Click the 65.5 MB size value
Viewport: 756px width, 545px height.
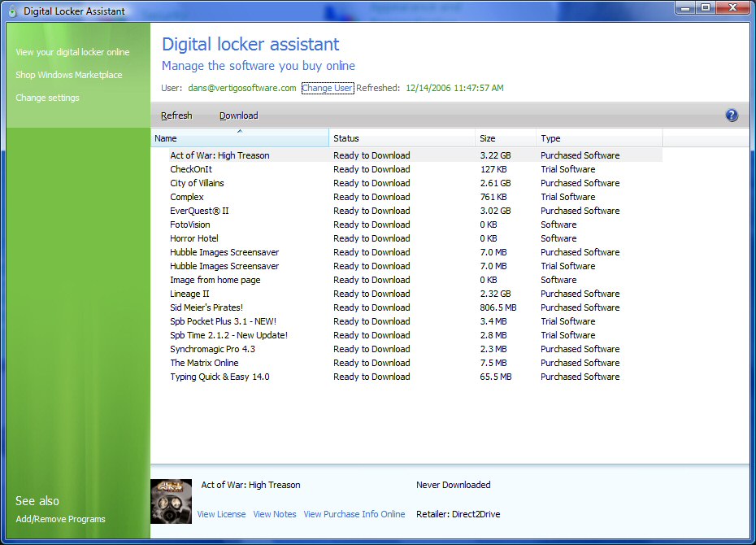tap(496, 377)
